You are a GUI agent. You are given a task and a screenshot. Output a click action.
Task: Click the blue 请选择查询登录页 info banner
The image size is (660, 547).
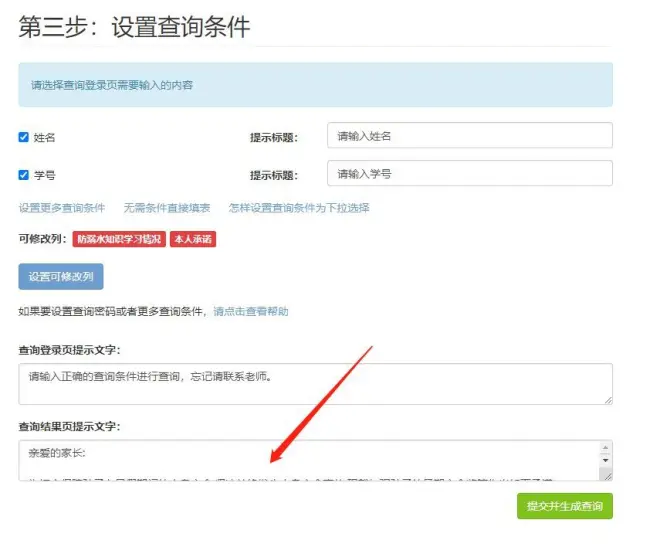pos(315,85)
